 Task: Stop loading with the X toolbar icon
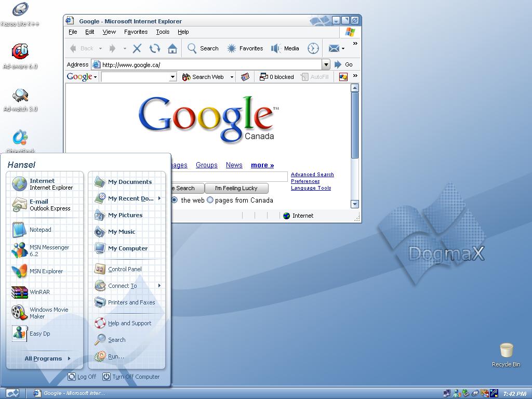pos(137,48)
